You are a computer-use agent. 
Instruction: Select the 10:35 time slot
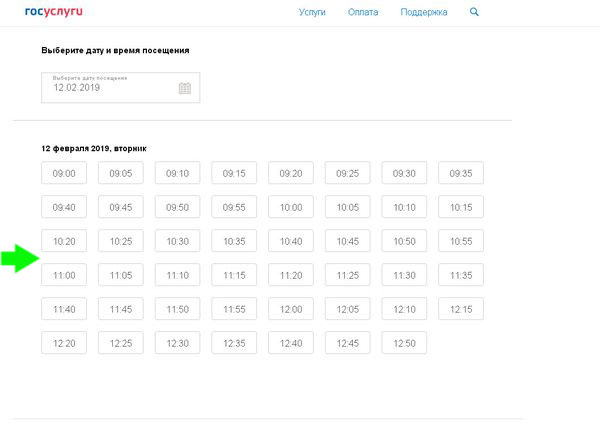tap(234, 241)
